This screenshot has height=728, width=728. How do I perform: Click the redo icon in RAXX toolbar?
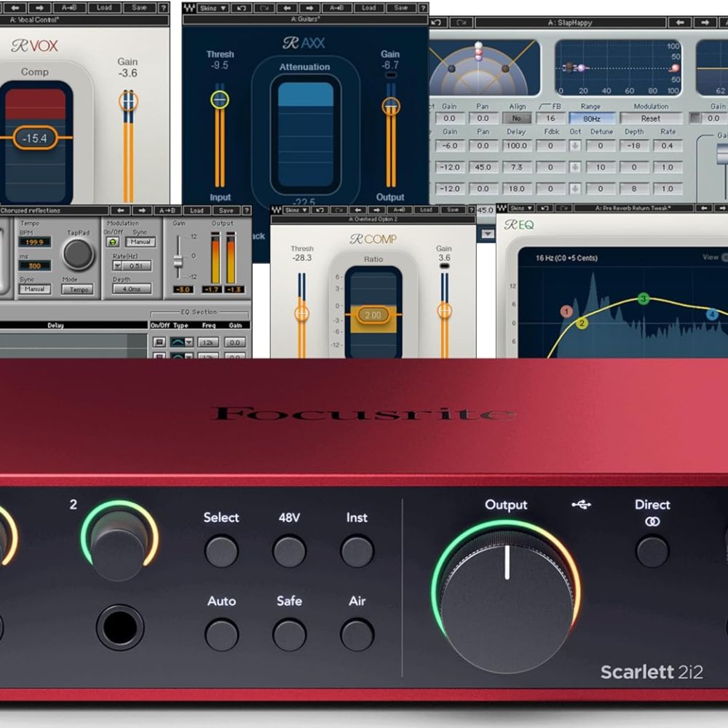264,8
